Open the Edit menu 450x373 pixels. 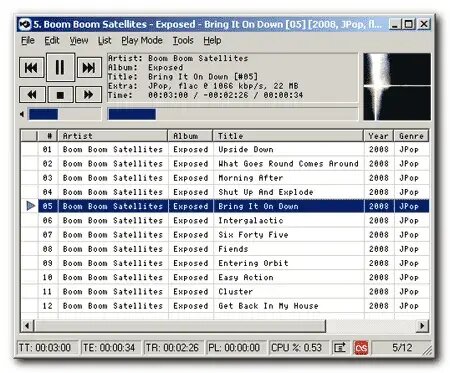coord(52,40)
